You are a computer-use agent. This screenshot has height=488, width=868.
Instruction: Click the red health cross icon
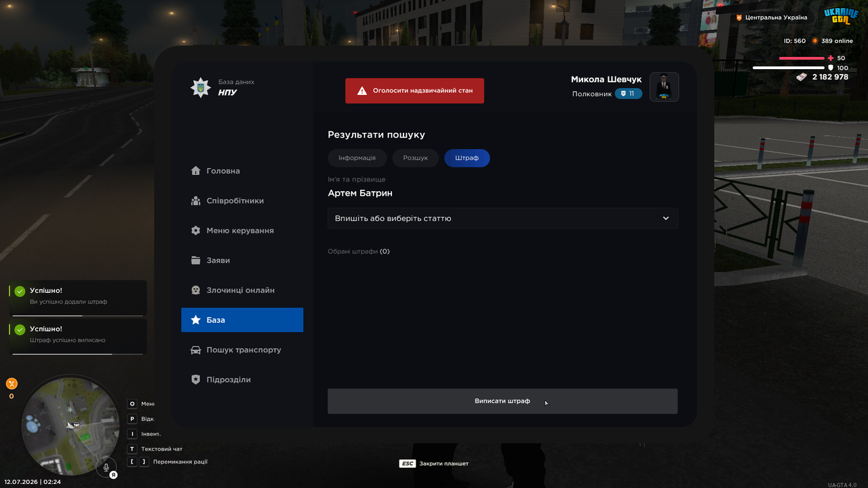point(831,58)
